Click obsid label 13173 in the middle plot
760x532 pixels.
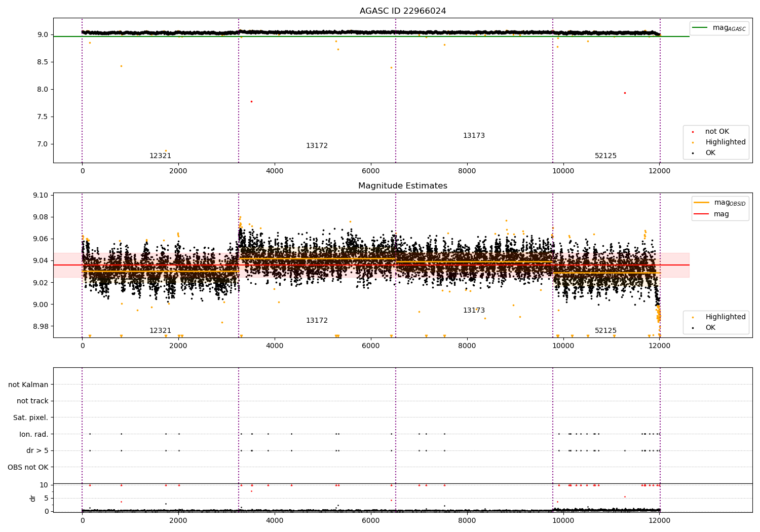474,311
